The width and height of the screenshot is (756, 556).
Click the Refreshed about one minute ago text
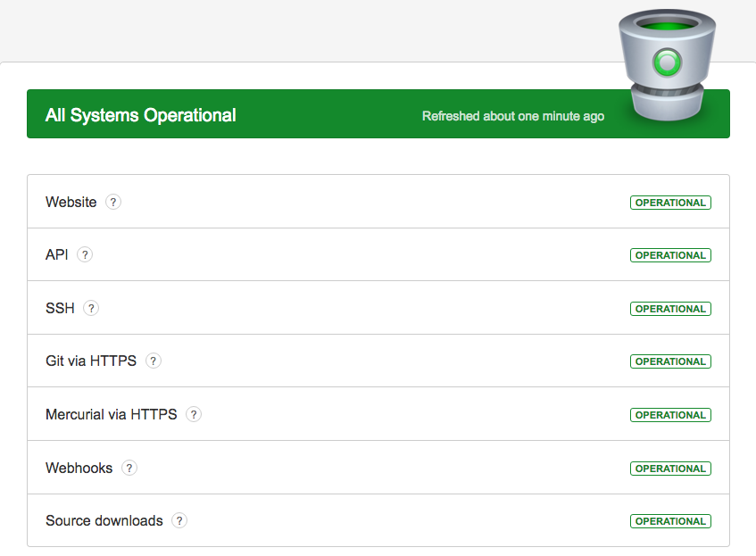pyautogui.click(x=513, y=116)
